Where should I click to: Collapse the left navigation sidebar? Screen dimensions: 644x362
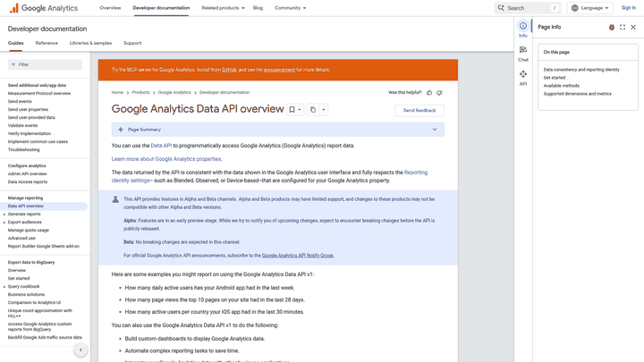pos(80,350)
